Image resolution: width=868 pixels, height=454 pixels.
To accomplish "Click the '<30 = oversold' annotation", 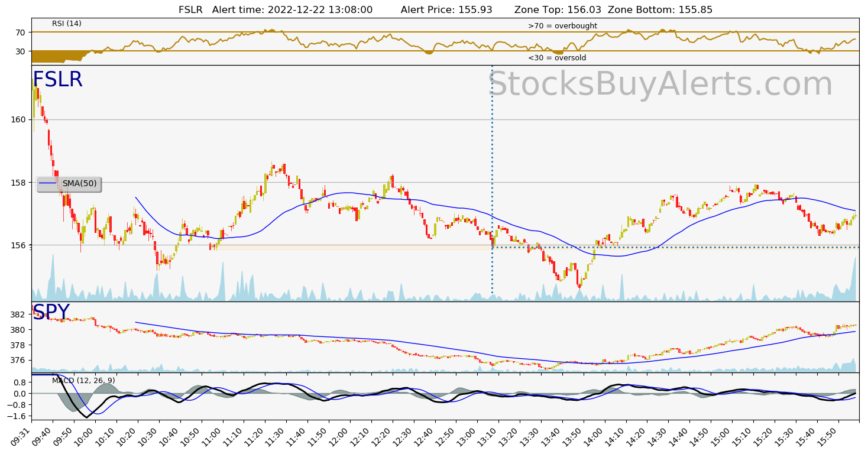I will point(557,58).
